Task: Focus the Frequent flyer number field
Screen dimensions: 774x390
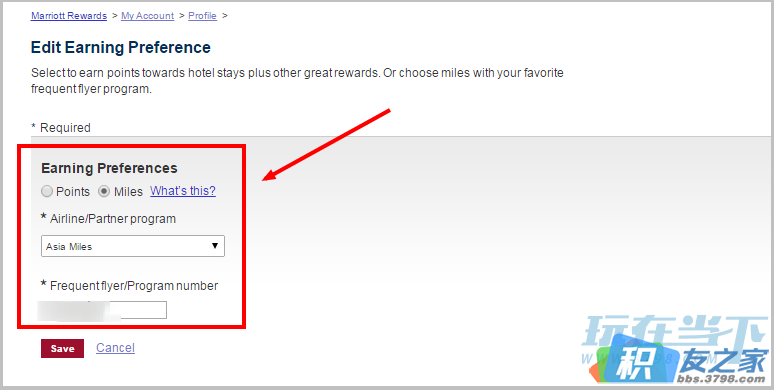Action: (104, 310)
